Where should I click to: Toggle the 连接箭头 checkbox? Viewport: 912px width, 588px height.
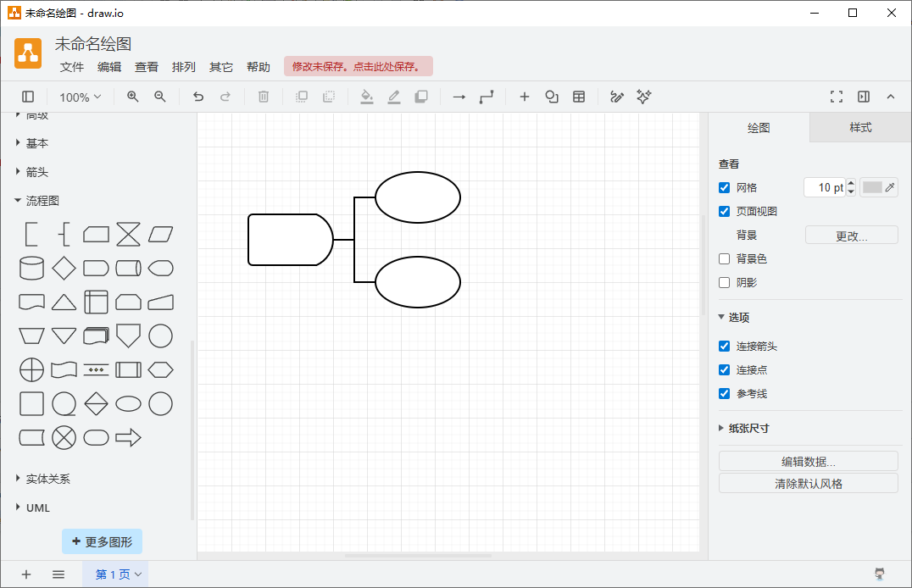coord(724,346)
